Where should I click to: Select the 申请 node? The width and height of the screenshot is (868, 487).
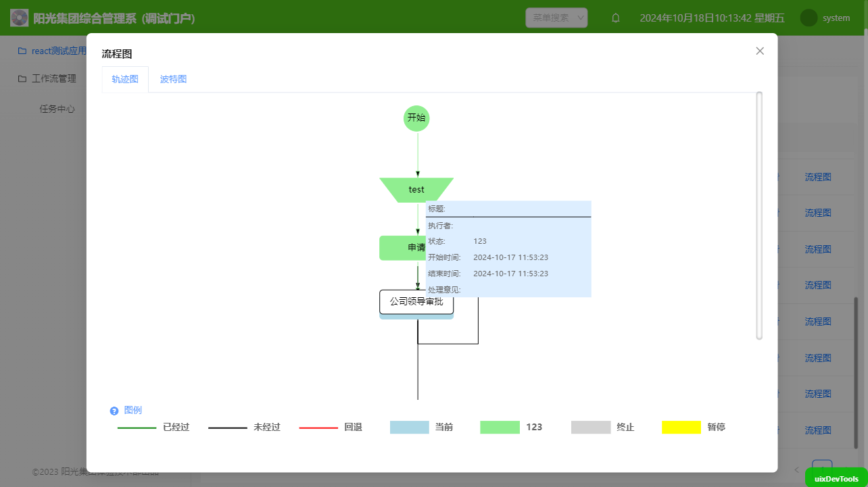coord(403,248)
